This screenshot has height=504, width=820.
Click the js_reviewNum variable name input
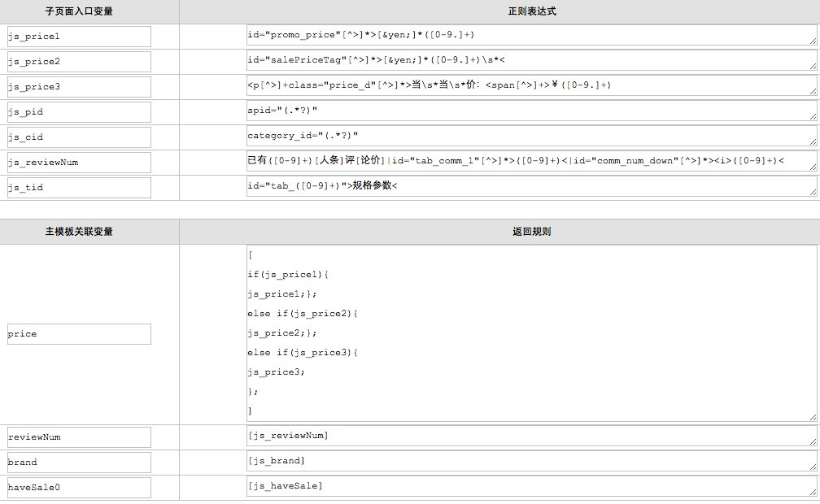pos(79,163)
